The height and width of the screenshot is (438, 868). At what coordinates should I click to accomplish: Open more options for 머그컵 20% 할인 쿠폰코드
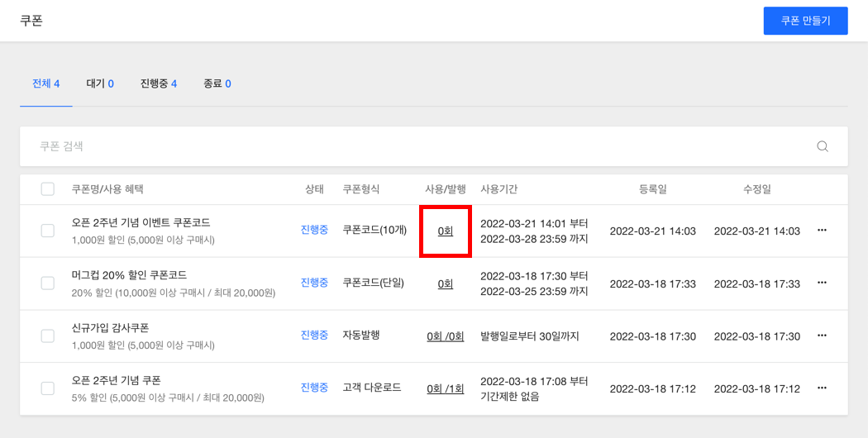point(822,283)
